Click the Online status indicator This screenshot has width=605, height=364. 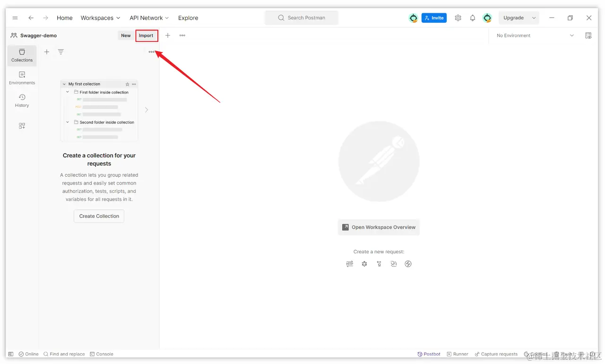[x=28, y=354]
